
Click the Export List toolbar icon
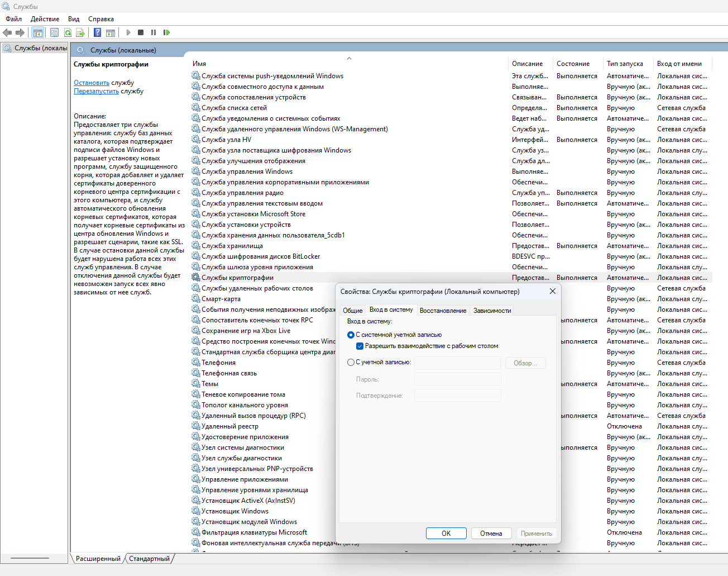click(80, 32)
